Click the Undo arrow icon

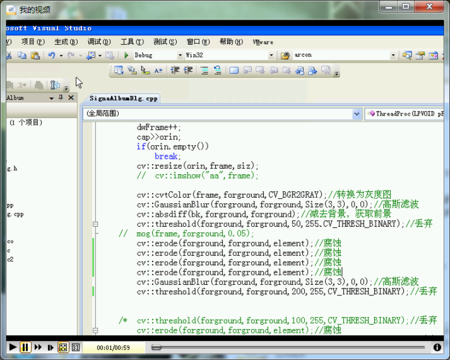click(x=52, y=55)
